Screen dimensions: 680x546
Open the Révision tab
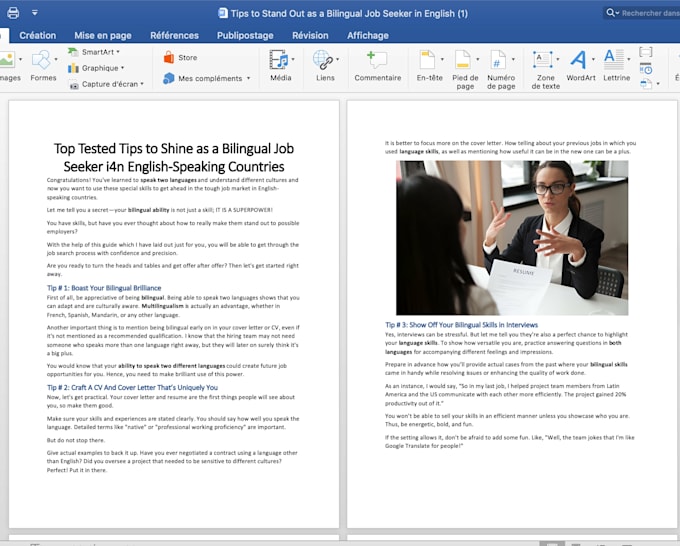[310, 36]
